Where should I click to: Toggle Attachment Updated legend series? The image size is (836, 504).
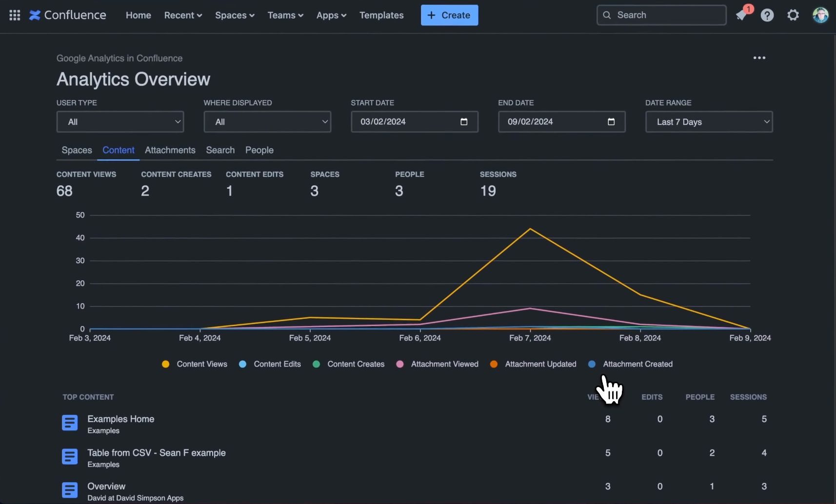[533, 364]
